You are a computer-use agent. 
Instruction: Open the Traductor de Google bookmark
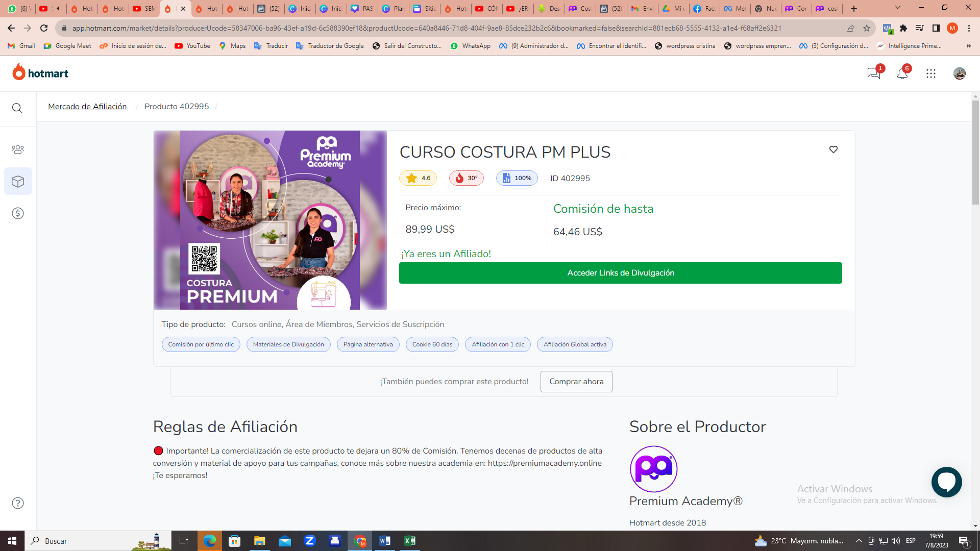(x=330, y=46)
